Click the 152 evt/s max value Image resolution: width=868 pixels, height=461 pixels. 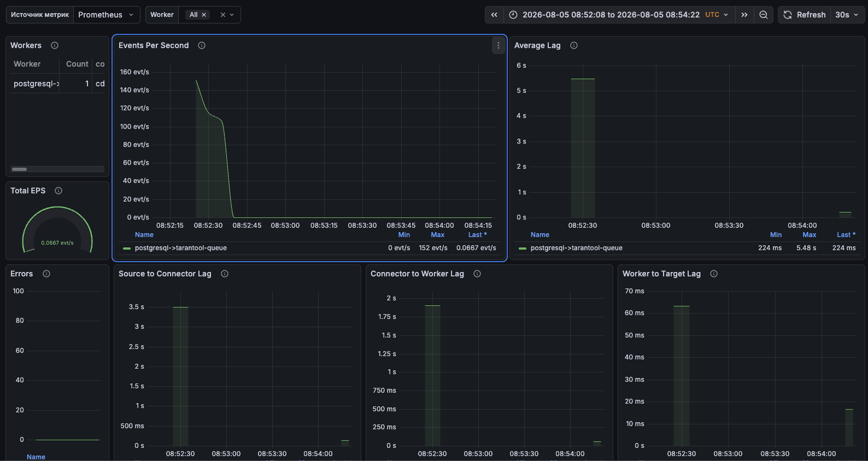point(433,248)
